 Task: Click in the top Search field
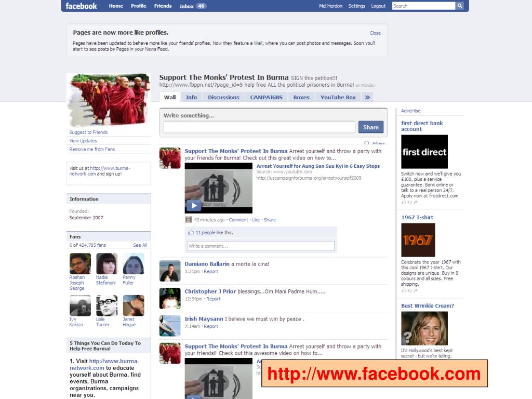tap(423, 6)
